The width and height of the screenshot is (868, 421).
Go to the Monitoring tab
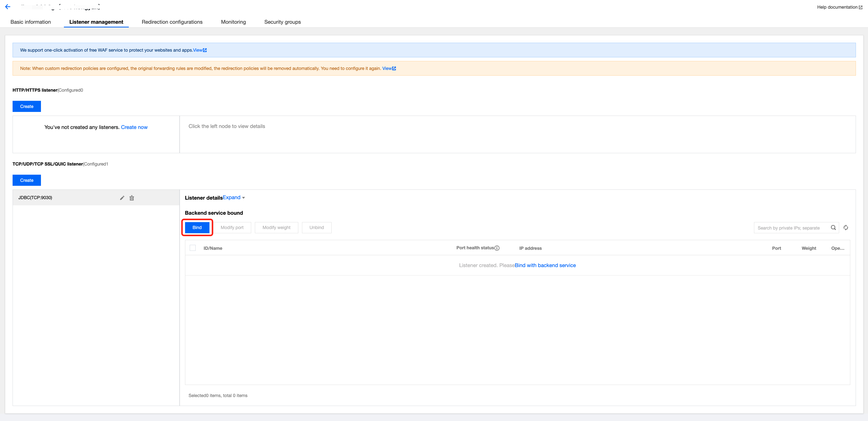[233, 22]
